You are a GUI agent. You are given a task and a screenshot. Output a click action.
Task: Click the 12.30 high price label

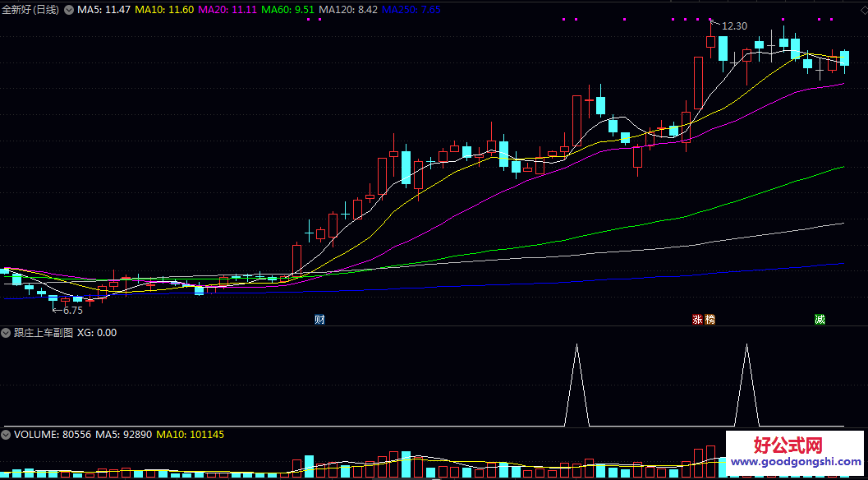pos(735,26)
